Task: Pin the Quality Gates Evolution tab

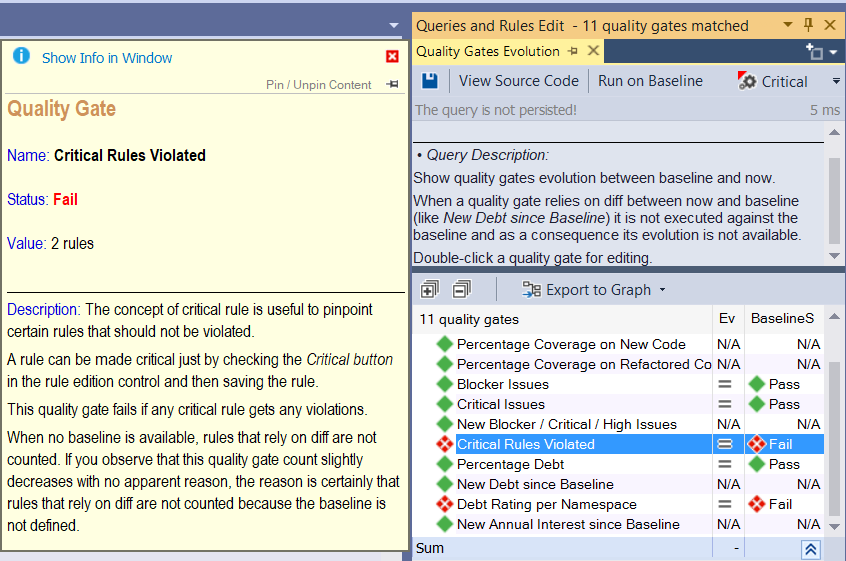Action: click(573, 51)
